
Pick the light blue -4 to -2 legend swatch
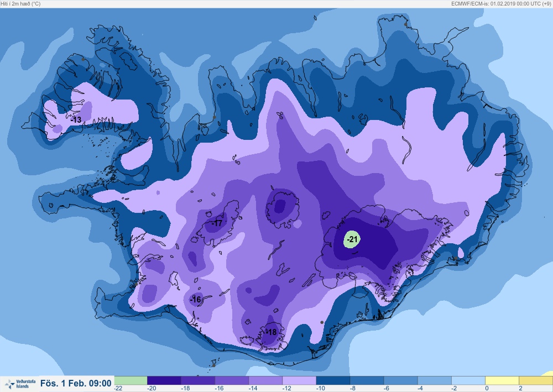(x=435, y=380)
